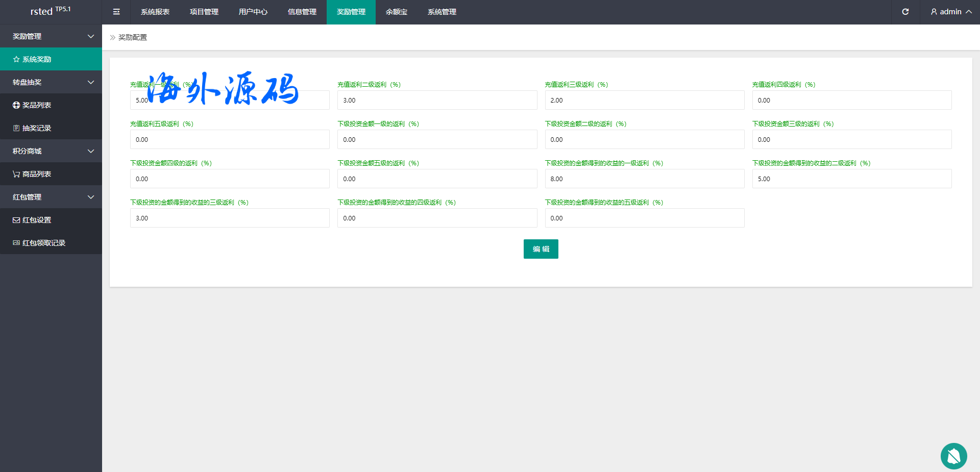Switch to the 系统报表 top menu
This screenshot has width=980, height=472.
(155, 12)
